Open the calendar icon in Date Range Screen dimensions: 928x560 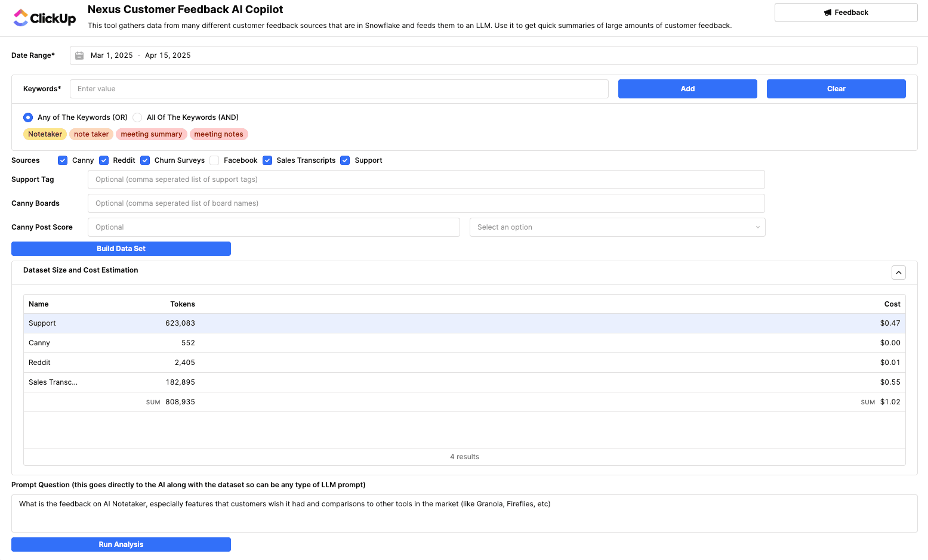point(79,55)
